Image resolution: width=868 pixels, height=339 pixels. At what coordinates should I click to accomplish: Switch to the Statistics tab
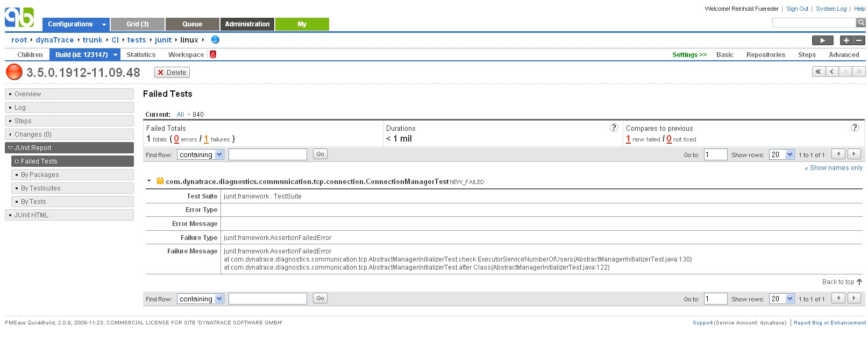(141, 55)
